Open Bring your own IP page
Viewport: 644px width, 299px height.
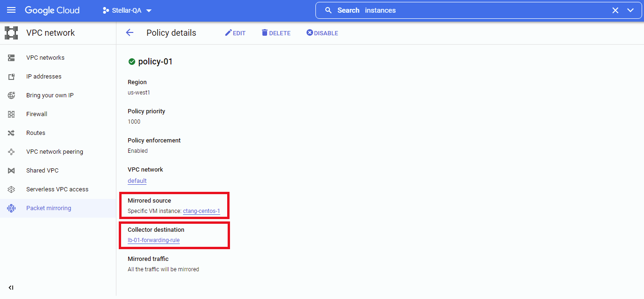point(50,95)
